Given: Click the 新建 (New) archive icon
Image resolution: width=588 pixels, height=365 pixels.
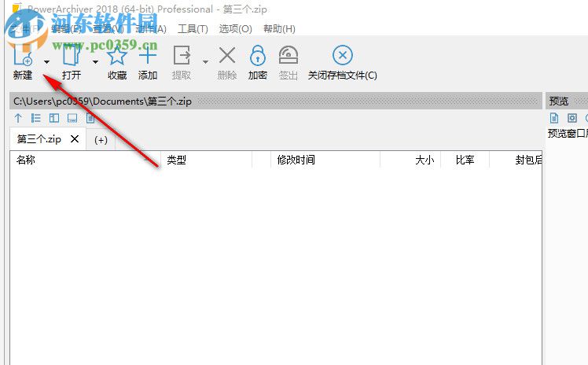Looking at the screenshot, I should [23, 57].
